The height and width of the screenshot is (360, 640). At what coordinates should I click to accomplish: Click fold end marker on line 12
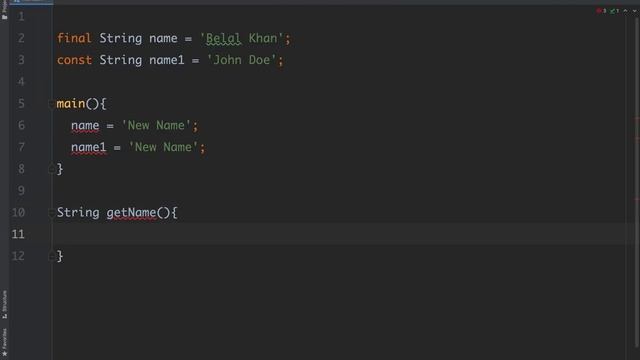coord(51,256)
